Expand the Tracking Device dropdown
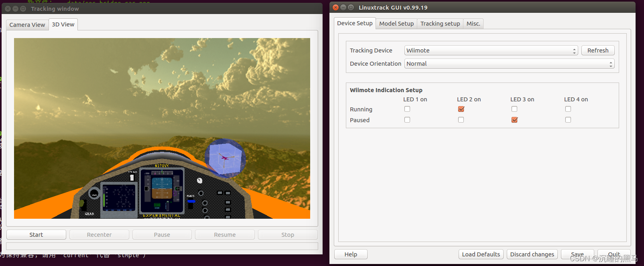 tap(491, 50)
